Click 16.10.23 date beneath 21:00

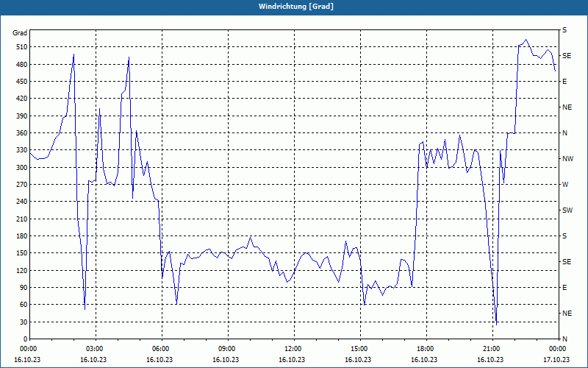(490, 360)
